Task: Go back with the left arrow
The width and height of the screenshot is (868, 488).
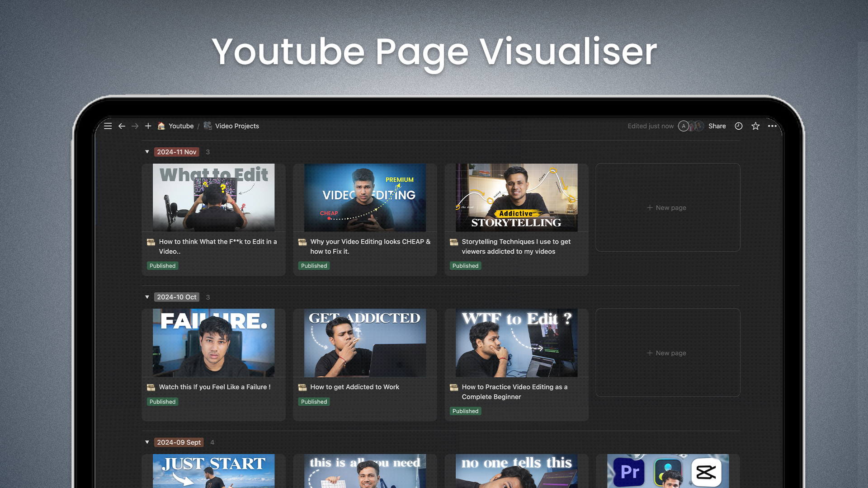Action: pos(122,126)
